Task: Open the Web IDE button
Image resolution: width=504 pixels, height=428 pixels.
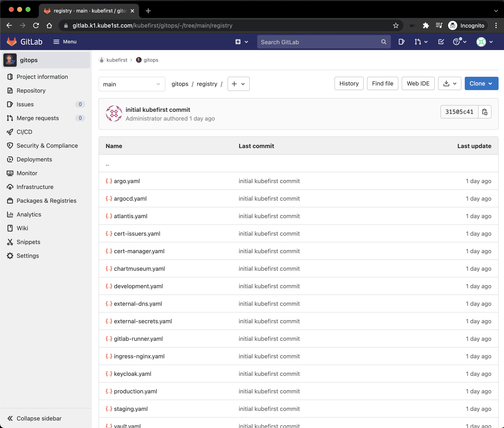Action: click(x=418, y=83)
